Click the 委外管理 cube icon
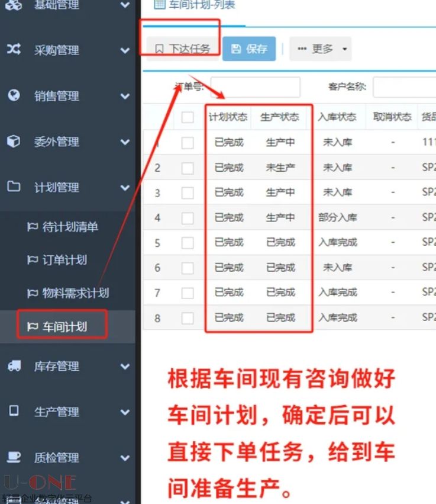The width and height of the screenshot is (436, 504). coord(14,141)
